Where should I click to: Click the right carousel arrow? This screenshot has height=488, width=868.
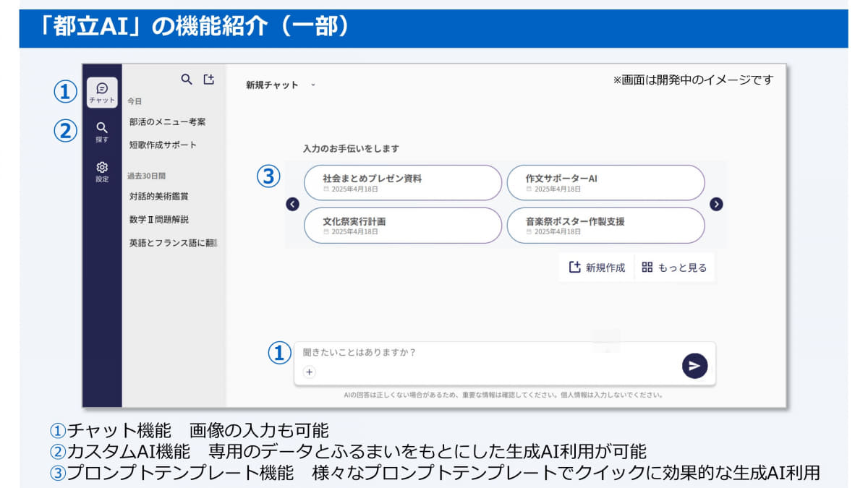click(716, 204)
